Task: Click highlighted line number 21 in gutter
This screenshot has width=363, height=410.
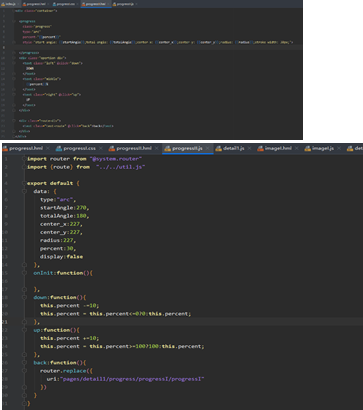Action: [x=5, y=322]
